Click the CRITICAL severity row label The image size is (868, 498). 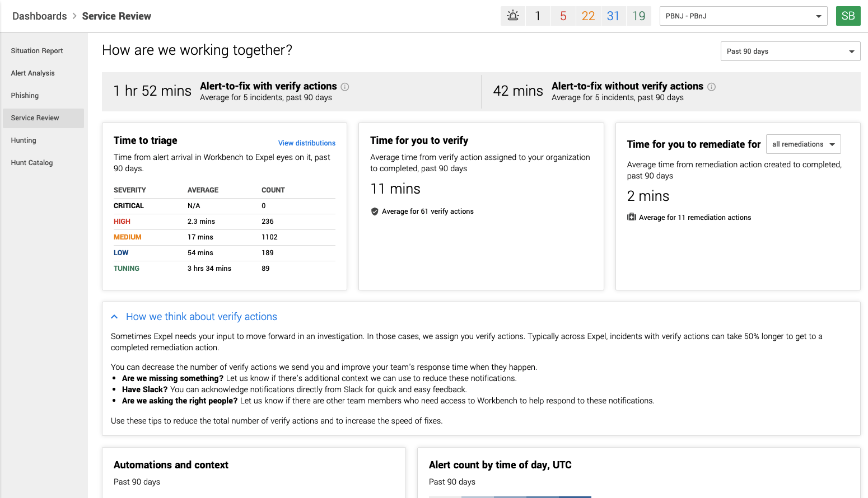click(129, 206)
